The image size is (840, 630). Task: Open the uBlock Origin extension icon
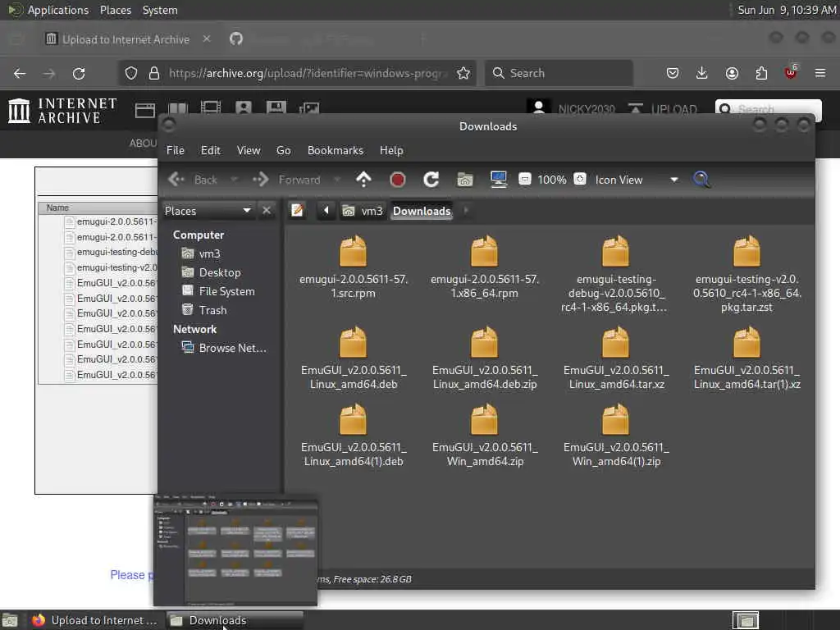click(791, 72)
